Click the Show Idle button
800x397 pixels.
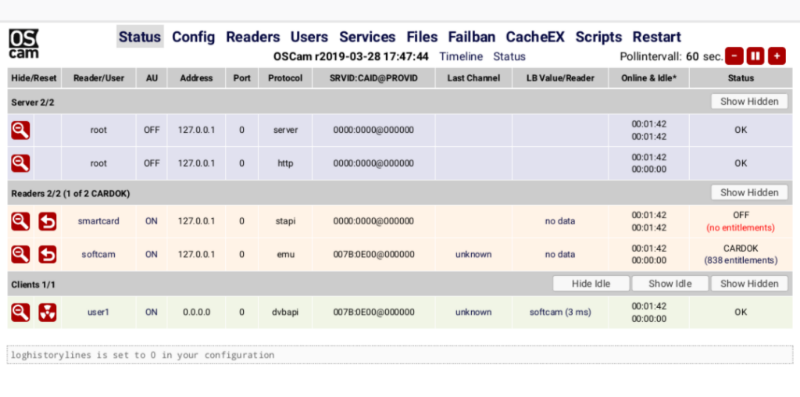[x=670, y=284]
